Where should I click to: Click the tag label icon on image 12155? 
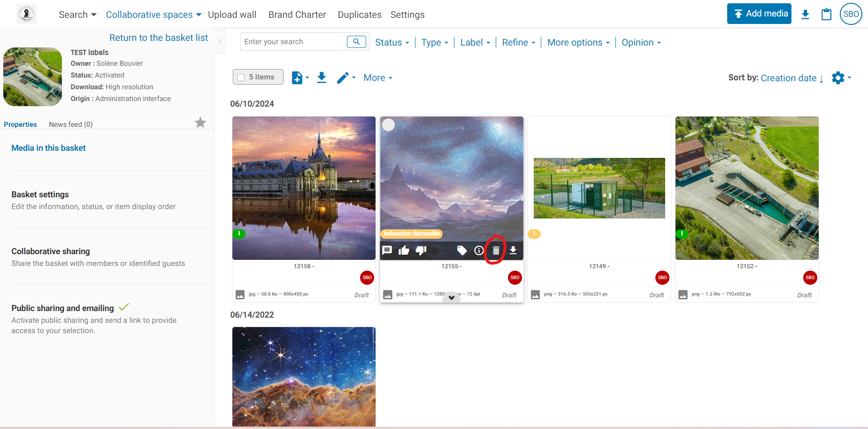(462, 250)
